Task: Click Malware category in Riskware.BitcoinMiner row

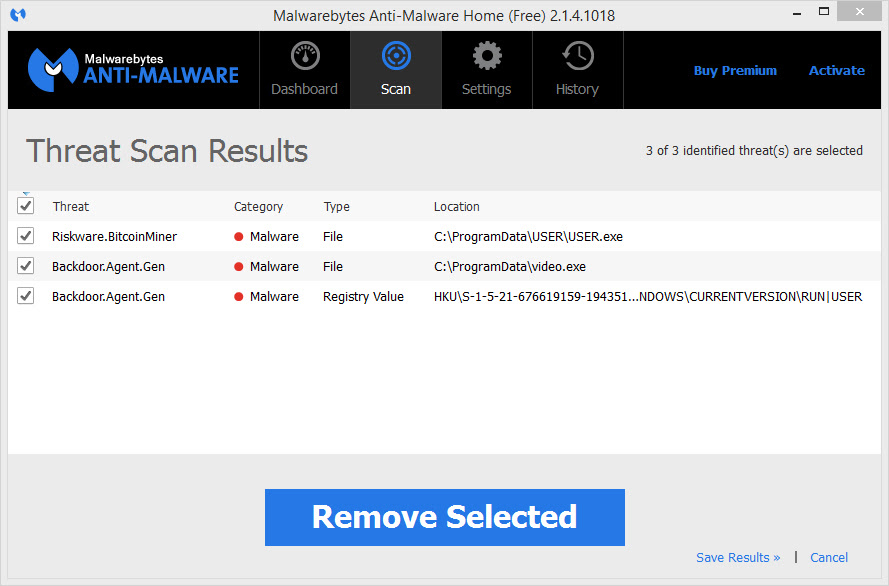Action: pos(274,237)
